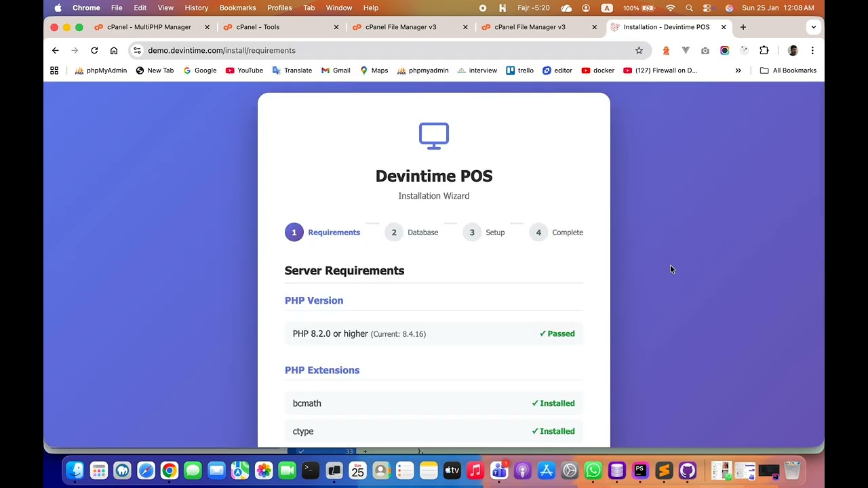View site information icon in address bar
Image resolution: width=868 pixels, height=488 pixels.
[x=137, y=50]
